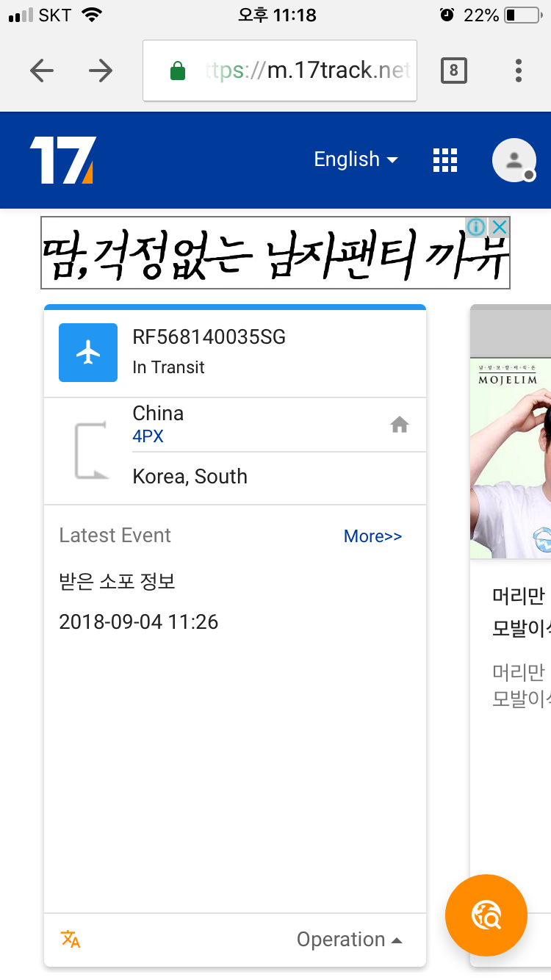Open the More>> events link
Screen dimensions: 551x980
pos(373,536)
